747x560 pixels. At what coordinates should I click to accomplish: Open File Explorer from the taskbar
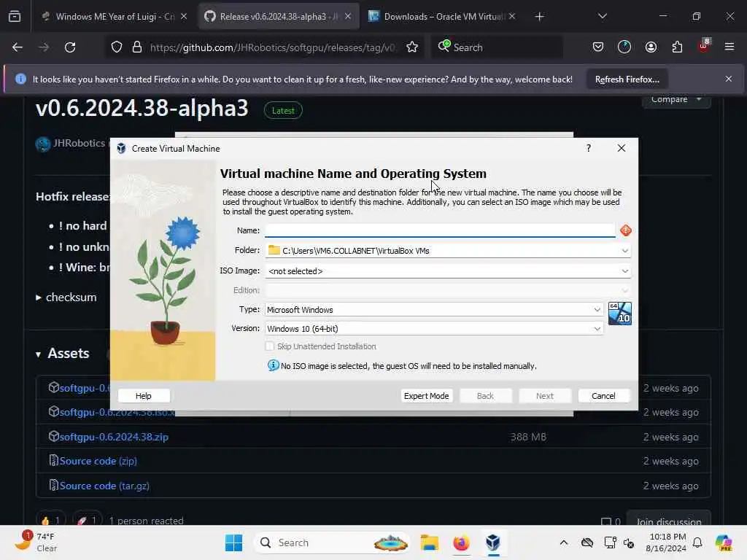pos(429,542)
